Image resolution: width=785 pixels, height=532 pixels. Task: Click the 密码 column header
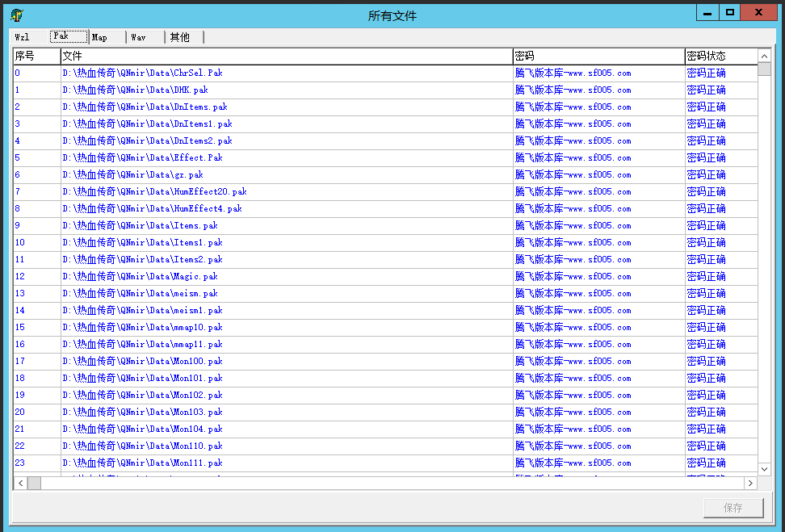[598, 56]
